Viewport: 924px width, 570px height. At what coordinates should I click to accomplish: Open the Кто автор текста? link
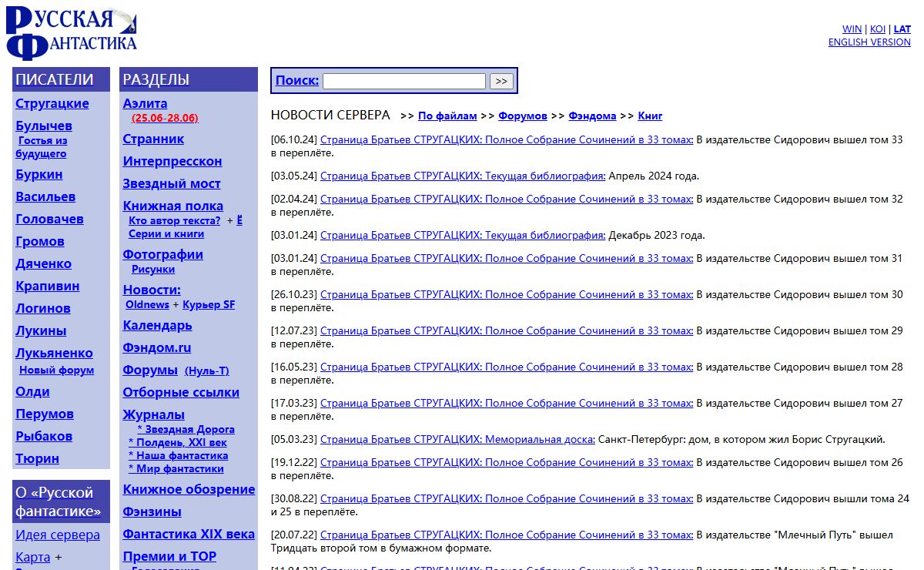coord(175,220)
